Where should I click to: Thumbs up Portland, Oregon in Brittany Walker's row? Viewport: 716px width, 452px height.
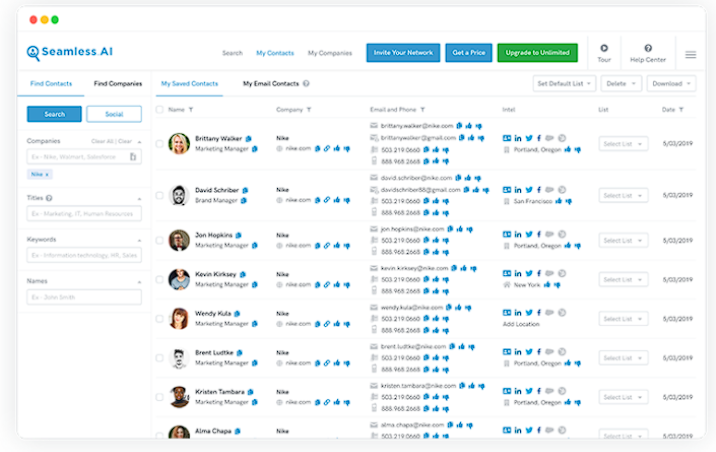(568, 149)
